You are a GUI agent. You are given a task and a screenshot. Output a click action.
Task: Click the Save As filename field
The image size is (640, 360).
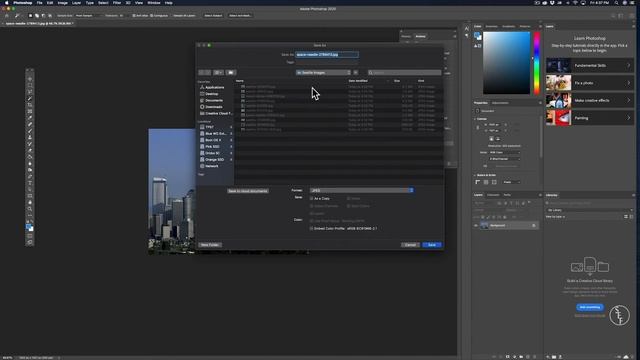(327, 54)
